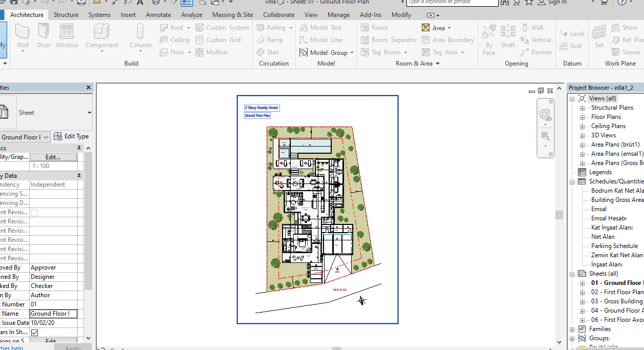The height and width of the screenshot is (350, 644).
Task: Click the Edit button for Visibility/Graphics
Action: pos(53,157)
